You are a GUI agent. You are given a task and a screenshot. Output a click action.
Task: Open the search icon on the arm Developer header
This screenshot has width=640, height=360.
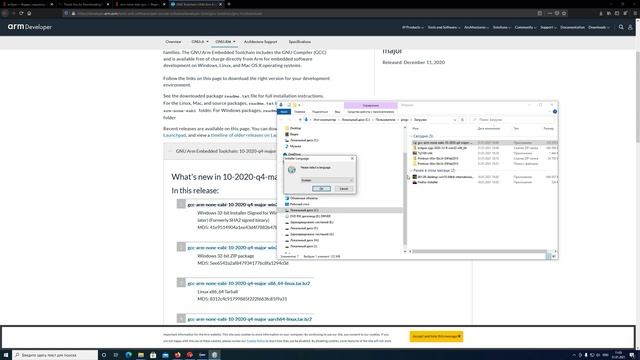coord(621,27)
